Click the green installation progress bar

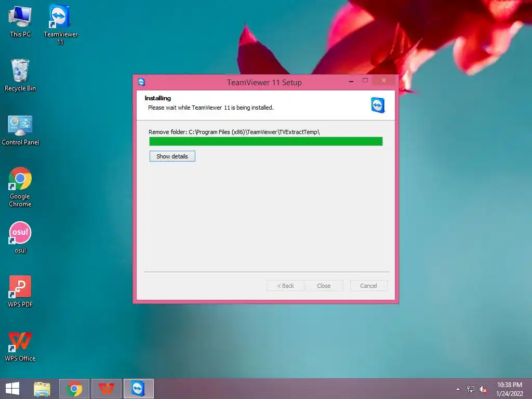tap(266, 141)
